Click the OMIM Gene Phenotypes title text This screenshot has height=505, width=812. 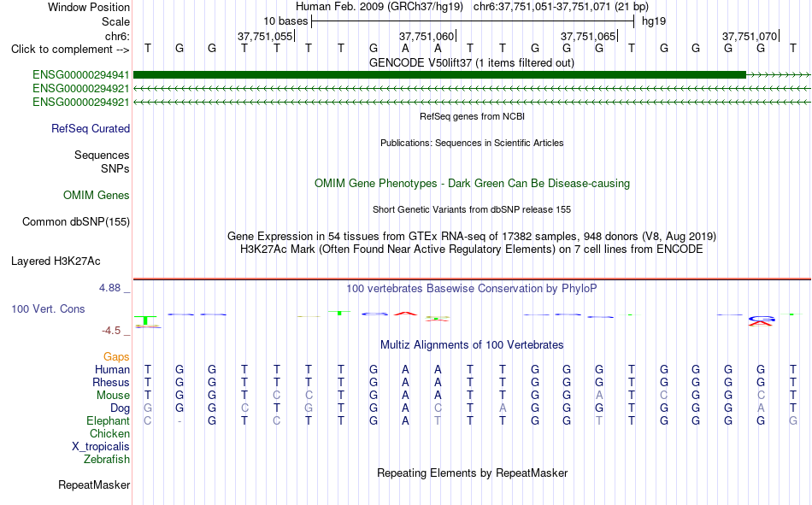click(472, 184)
